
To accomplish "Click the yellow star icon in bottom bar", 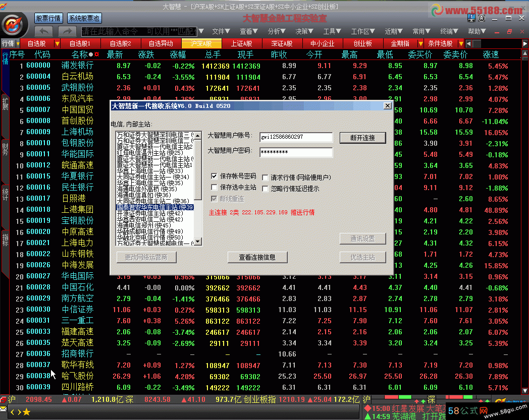I will click(27, 411).
